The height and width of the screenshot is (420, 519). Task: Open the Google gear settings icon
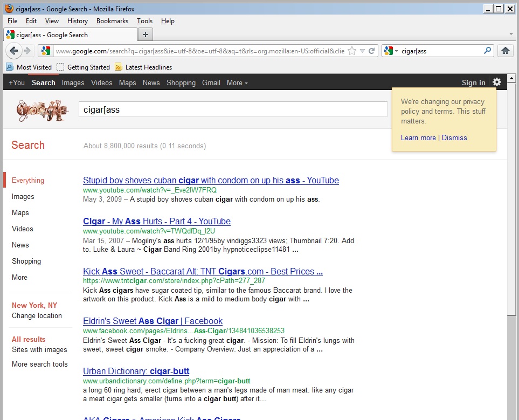click(496, 82)
